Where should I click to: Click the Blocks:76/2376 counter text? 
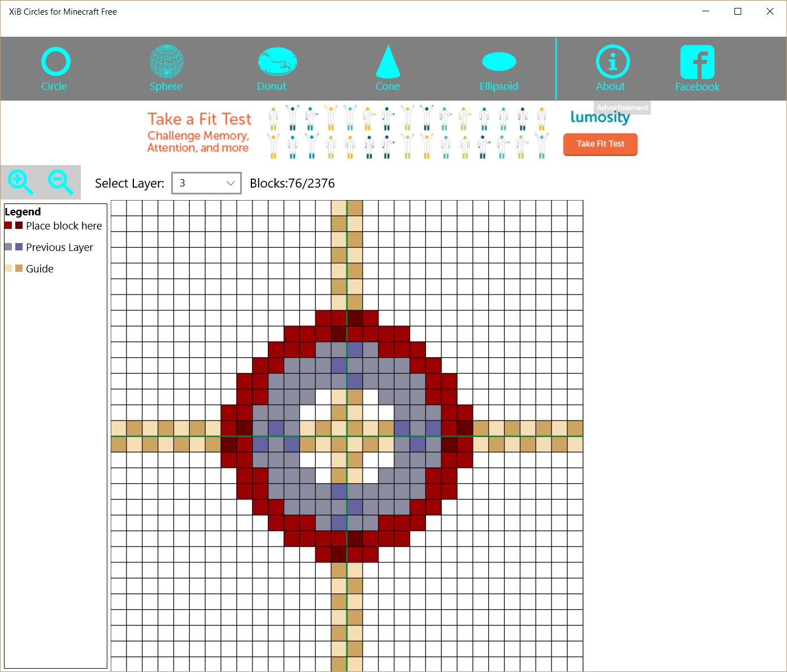pos(292,183)
